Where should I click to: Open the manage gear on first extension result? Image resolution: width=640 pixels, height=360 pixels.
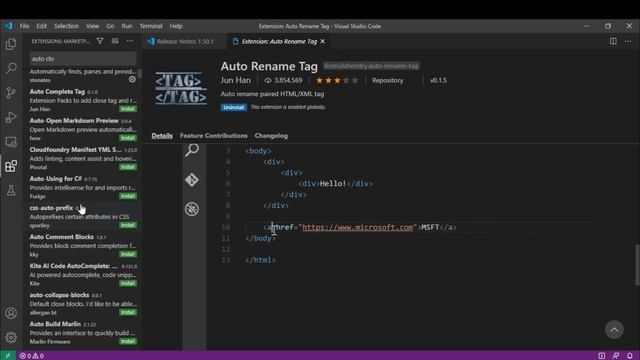tap(132, 80)
